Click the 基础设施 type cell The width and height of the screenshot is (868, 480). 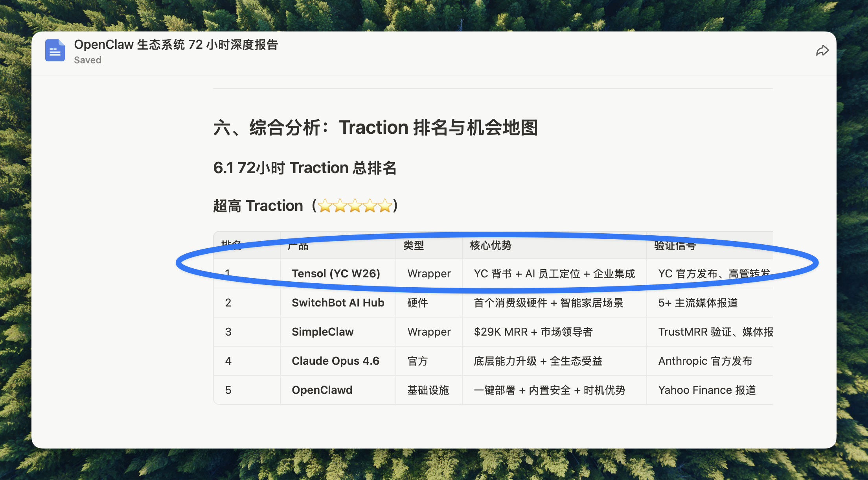click(428, 390)
